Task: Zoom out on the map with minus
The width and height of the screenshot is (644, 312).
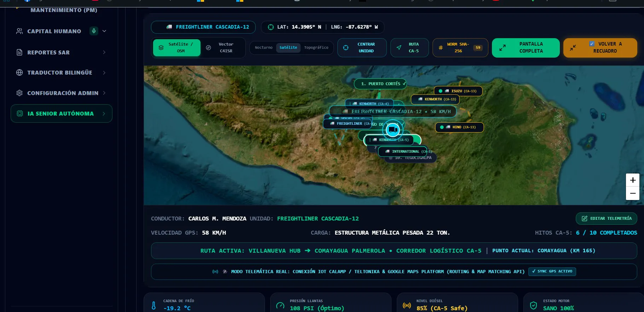Action: click(633, 193)
